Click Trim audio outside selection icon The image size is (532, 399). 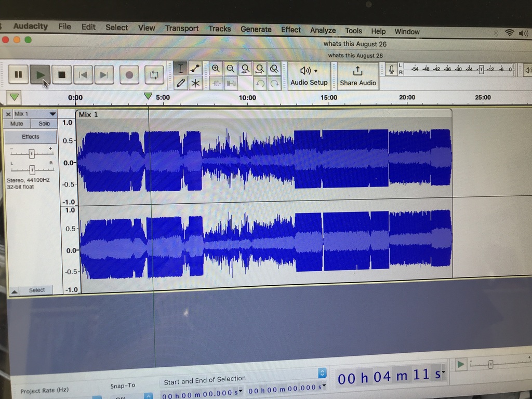(x=216, y=83)
